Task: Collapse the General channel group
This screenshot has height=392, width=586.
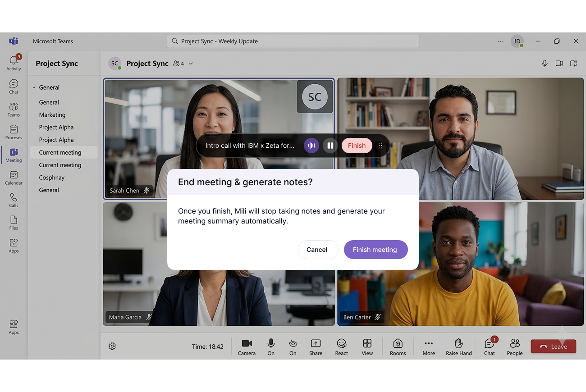Action: (34, 87)
